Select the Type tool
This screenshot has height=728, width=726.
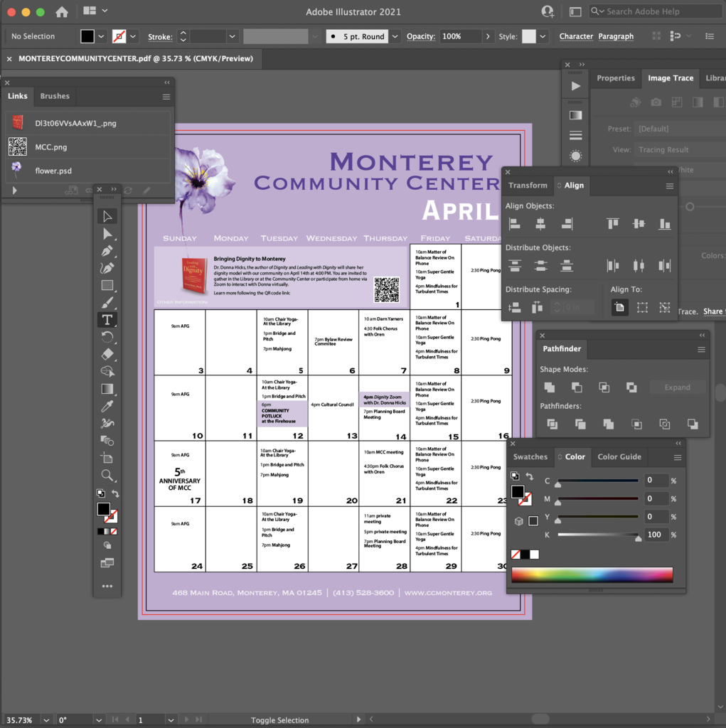(x=107, y=319)
